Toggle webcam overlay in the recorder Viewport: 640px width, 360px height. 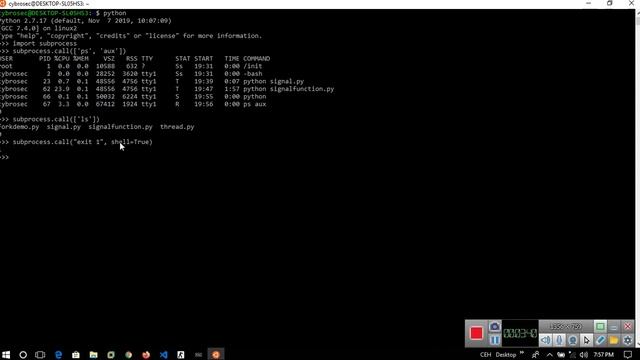tap(573, 340)
